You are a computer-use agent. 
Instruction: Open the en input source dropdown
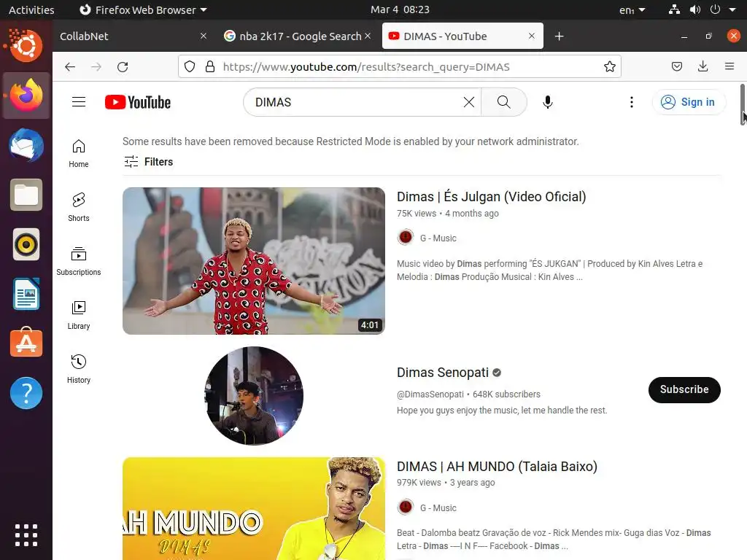632,9
